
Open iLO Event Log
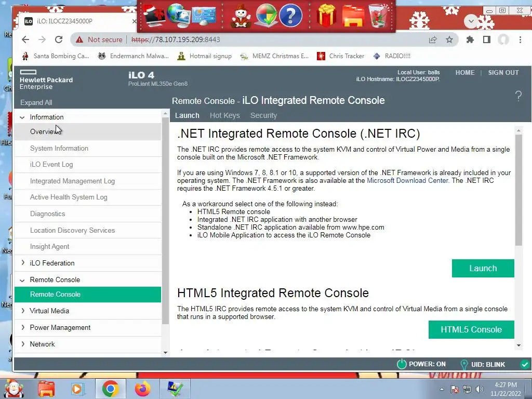[87, 165]
